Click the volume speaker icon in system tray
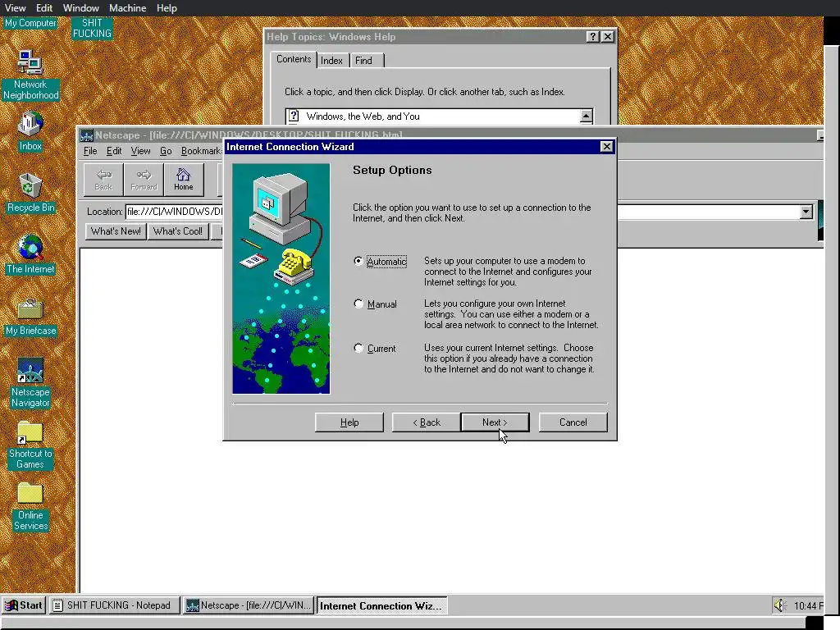Viewport: 840px width, 630px height. (779, 605)
